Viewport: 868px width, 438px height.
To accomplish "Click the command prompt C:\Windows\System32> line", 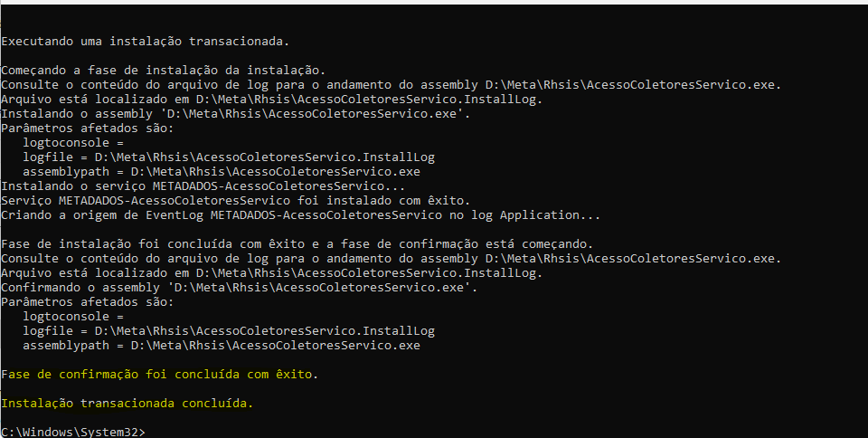I will 72,432.
